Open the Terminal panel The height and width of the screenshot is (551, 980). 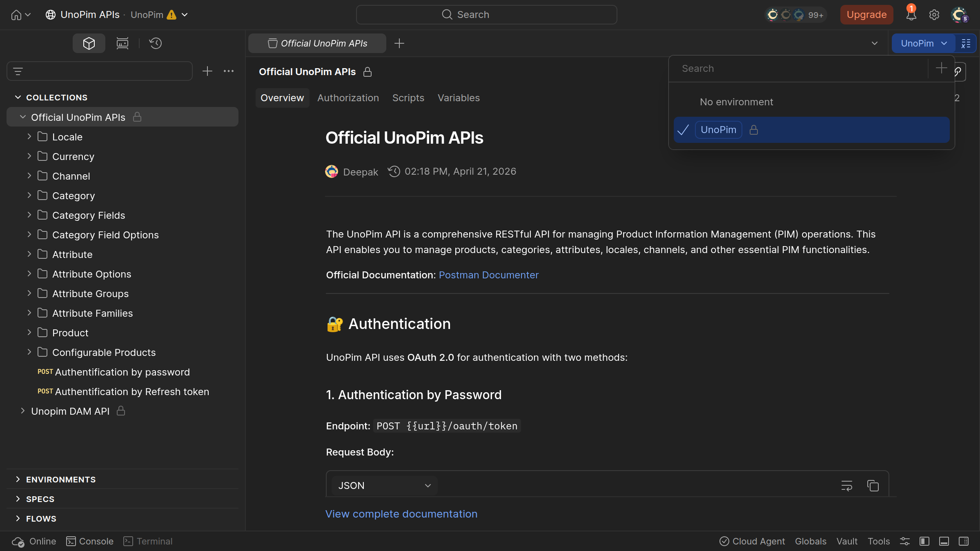click(x=148, y=541)
